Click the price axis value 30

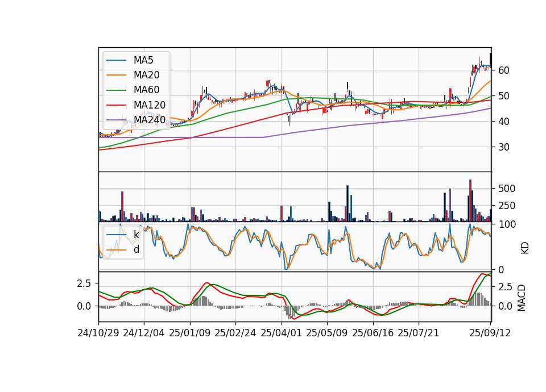(504, 147)
